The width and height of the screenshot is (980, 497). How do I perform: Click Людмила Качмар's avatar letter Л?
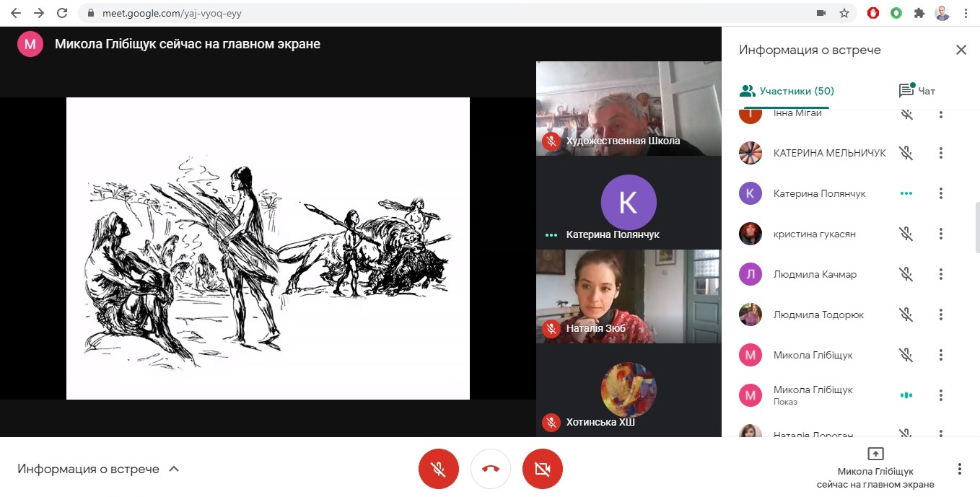(751, 274)
